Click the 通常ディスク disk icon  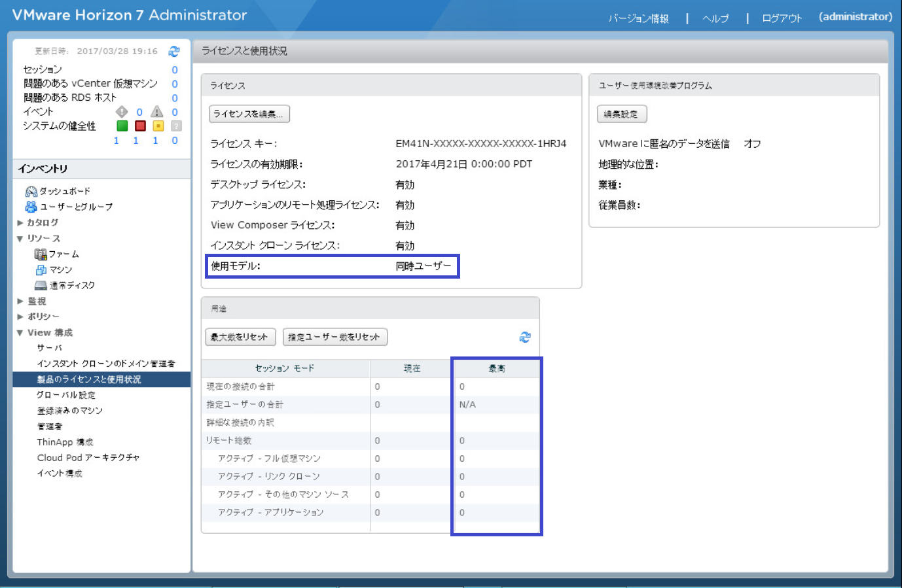tap(41, 285)
